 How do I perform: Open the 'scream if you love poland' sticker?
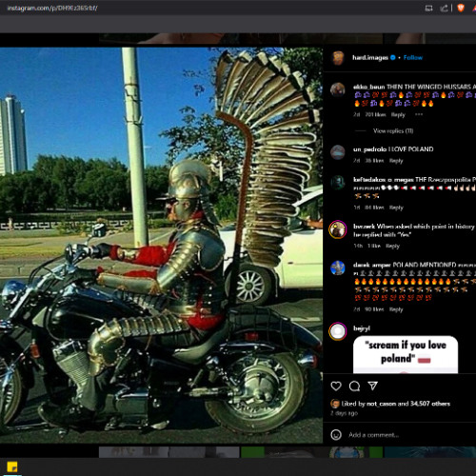406,354
